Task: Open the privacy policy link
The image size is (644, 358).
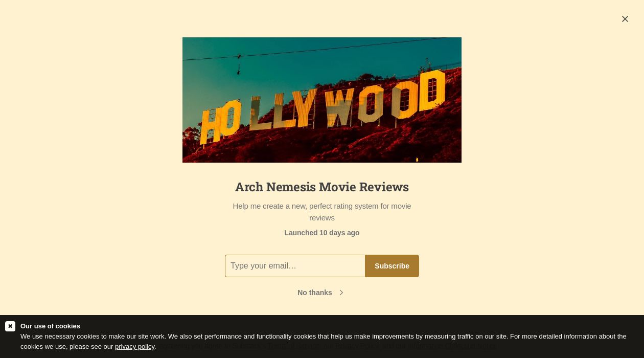Action: coord(135,347)
